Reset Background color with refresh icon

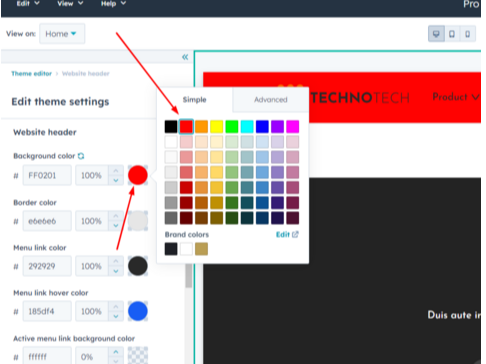[x=81, y=156]
